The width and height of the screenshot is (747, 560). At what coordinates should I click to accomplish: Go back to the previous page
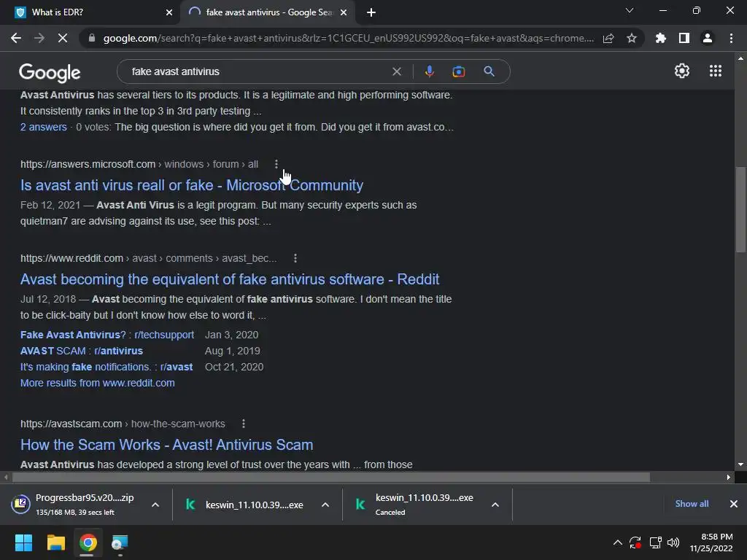[16, 38]
